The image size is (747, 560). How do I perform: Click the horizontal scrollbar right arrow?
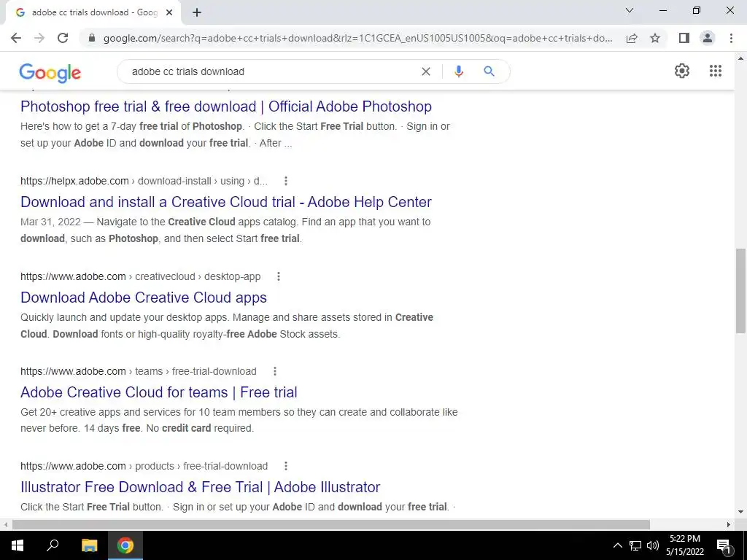pyautogui.click(x=729, y=524)
